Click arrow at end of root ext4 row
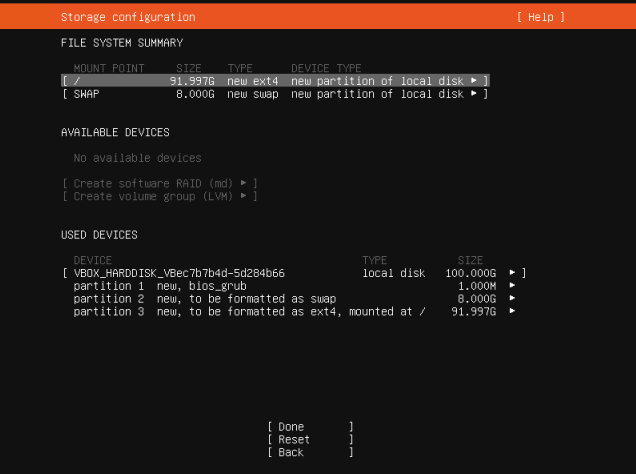The width and height of the screenshot is (636, 474). click(474, 81)
